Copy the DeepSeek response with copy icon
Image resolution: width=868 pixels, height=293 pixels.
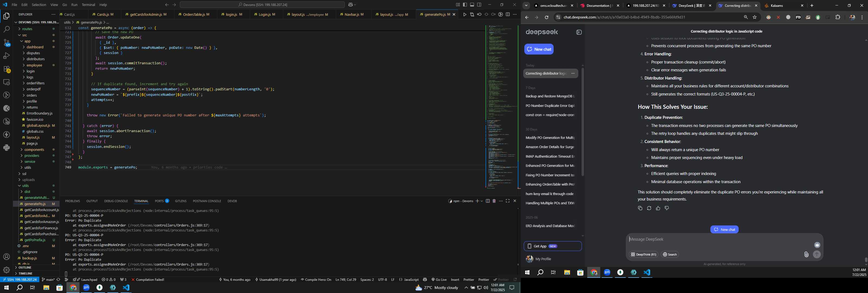pyautogui.click(x=640, y=208)
